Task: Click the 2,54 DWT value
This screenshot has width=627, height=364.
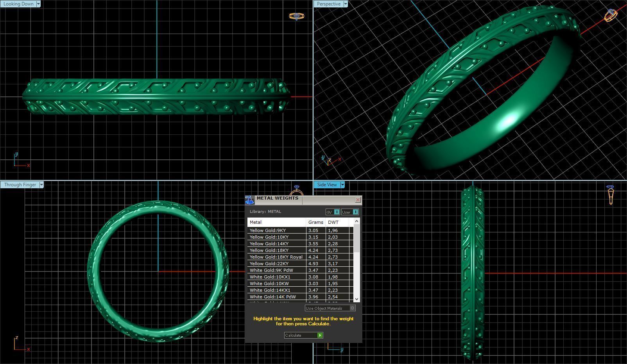Action: tap(333, 297)
